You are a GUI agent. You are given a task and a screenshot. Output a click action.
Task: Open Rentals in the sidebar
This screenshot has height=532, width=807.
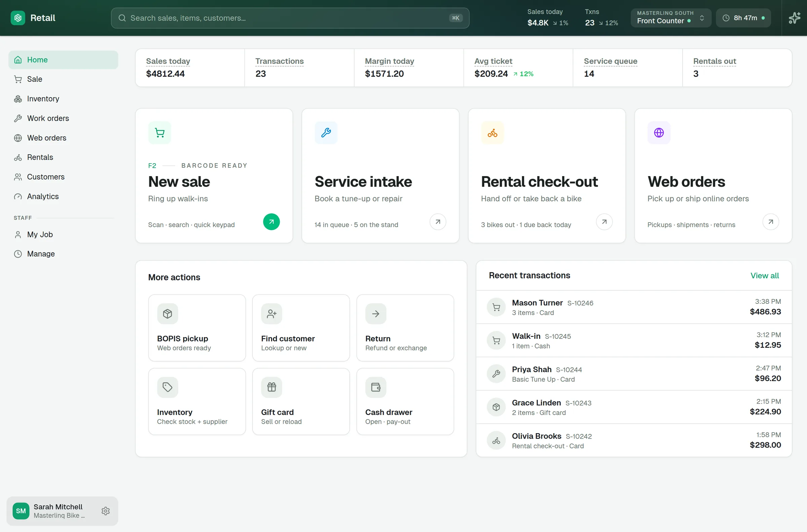(x=63, y=157)
